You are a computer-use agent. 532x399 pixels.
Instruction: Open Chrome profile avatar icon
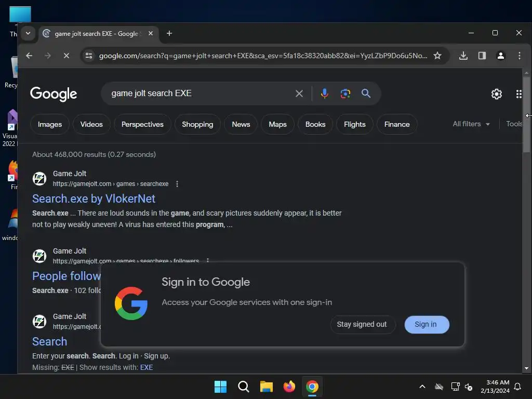(x=500, y=56)
